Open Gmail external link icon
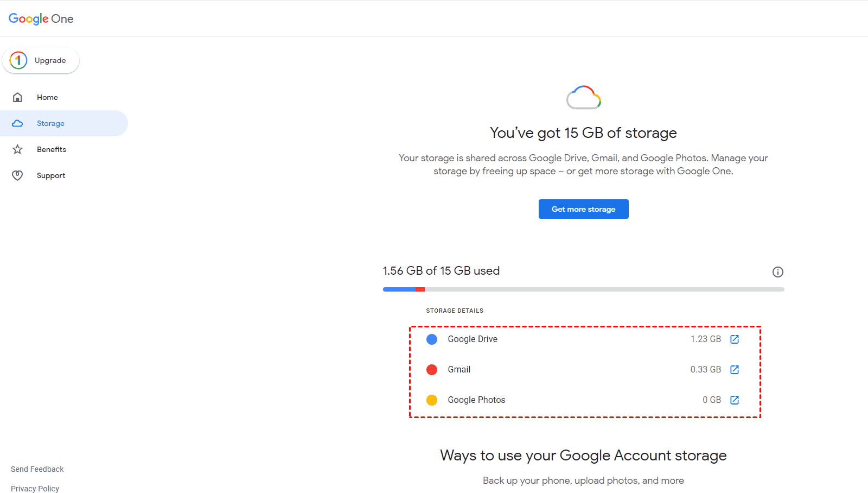The height and width of the screenshot is (493, 868). [x=735, y=370]
